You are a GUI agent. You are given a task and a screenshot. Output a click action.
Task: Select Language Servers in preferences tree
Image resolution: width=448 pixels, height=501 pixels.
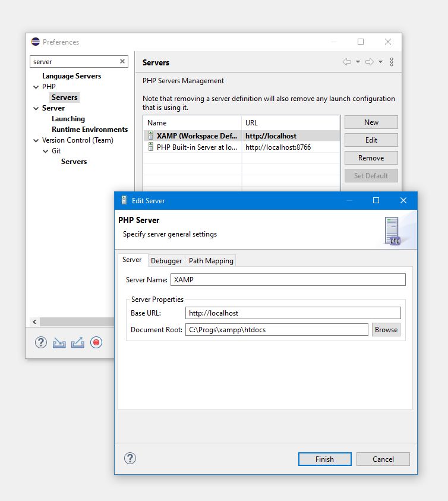[x=71, y=76]
